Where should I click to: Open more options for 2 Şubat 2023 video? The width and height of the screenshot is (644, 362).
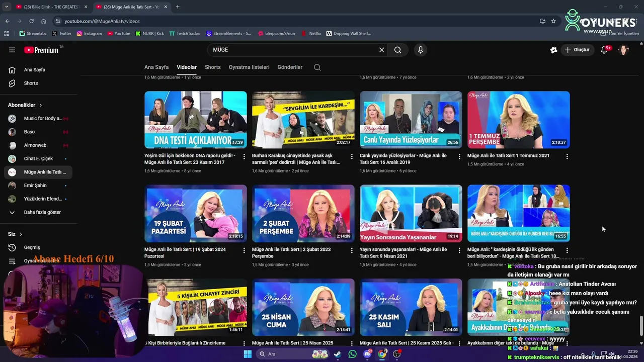click(x=352, y=250)
